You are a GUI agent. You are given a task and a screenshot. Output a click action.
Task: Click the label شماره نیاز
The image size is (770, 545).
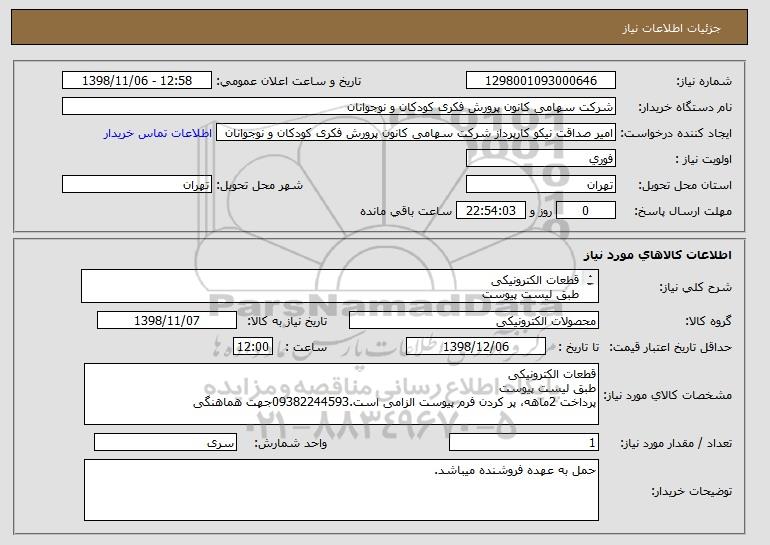(704, 81)
